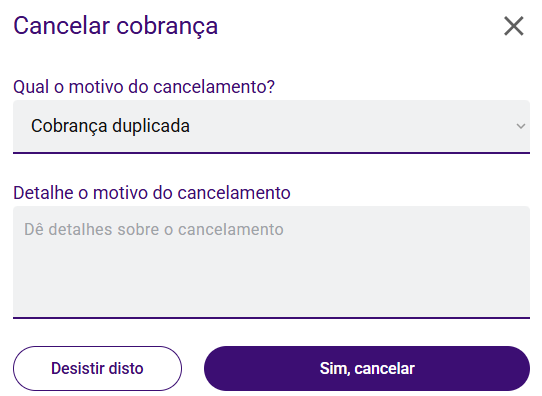Tap the small down-arrow icon in the reason field

click(x=521, y=126)
